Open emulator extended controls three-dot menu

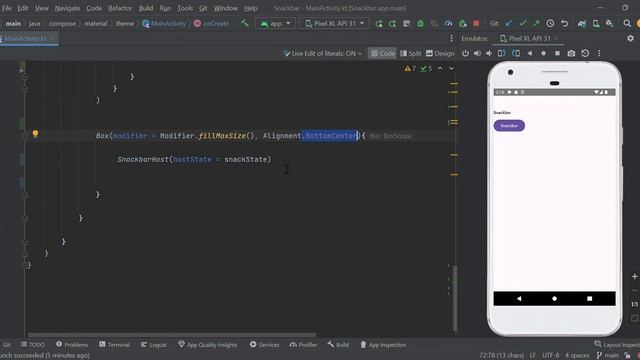tap(599, 53)
